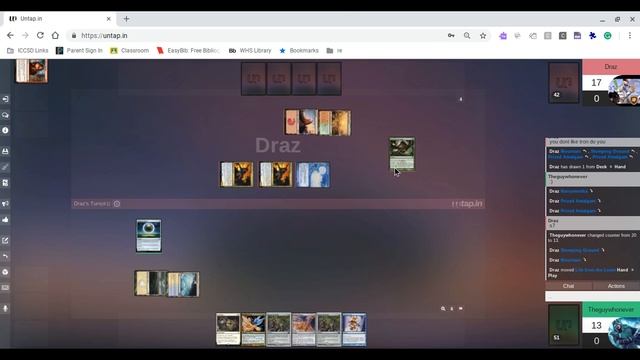Click the undo arrow icon in left sidebar
The image size is (640, 360).
click(5, 256)
